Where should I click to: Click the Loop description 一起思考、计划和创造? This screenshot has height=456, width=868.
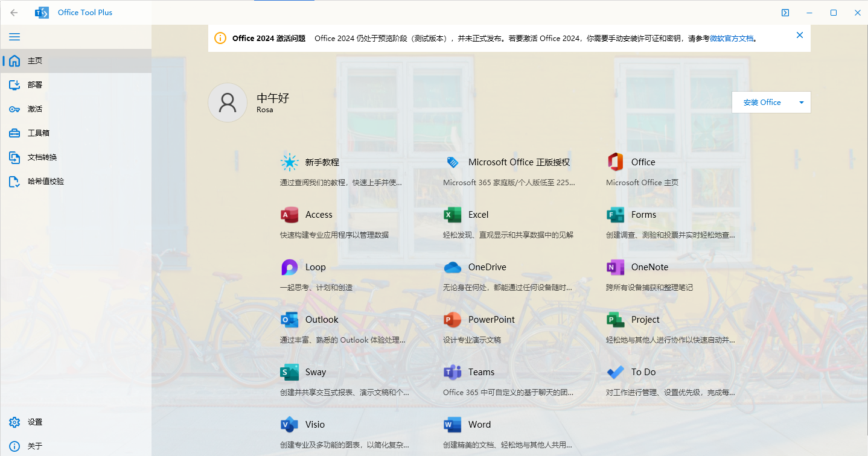pos(316,288)
